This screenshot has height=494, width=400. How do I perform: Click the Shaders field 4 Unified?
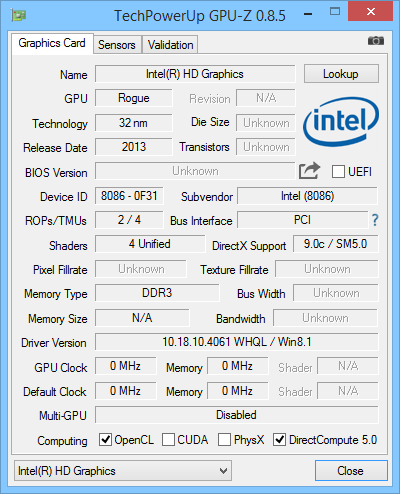150,244
